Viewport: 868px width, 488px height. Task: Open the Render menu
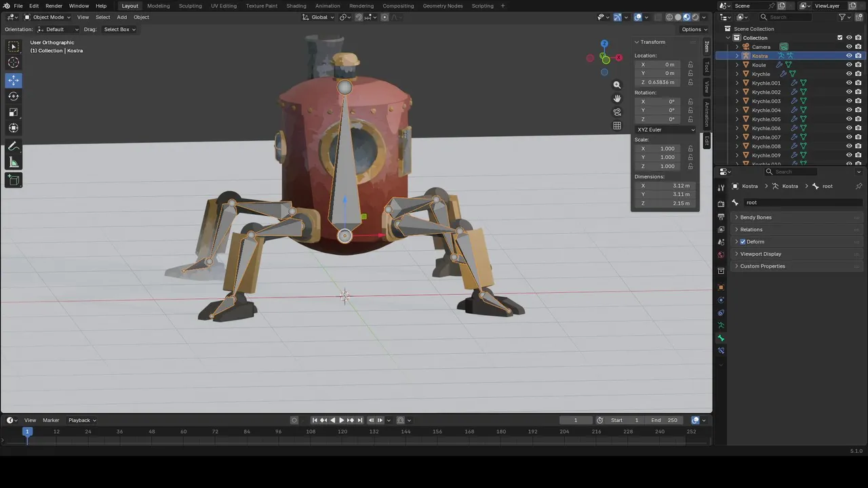[54, 6]
